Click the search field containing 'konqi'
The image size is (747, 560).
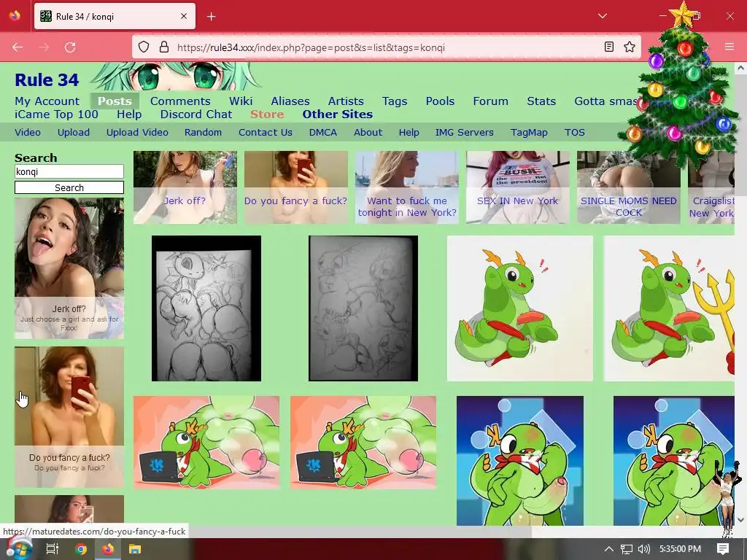[69, 171]
